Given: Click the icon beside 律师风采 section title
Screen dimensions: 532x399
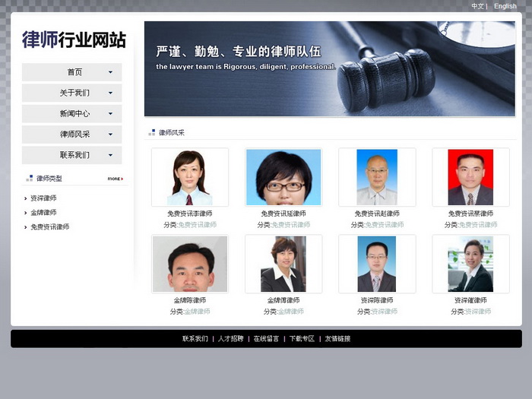Looking at the screenshot, I should pyautogui.click(x=152, y=133).
